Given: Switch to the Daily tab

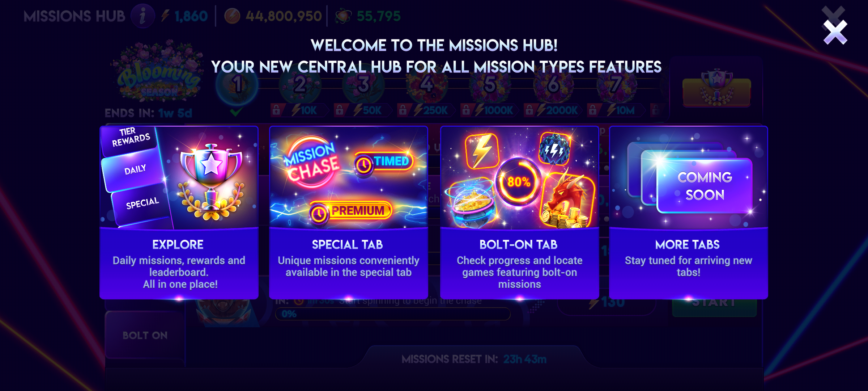Looking at the screenshot, I should coord(134,170).
